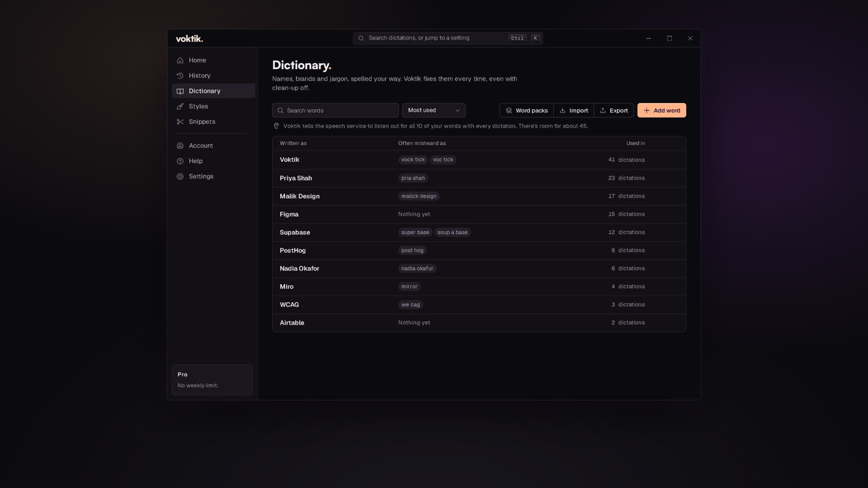
Task: Select the PostHog entry
Action: pyautogui.click(x=479, y=250)
